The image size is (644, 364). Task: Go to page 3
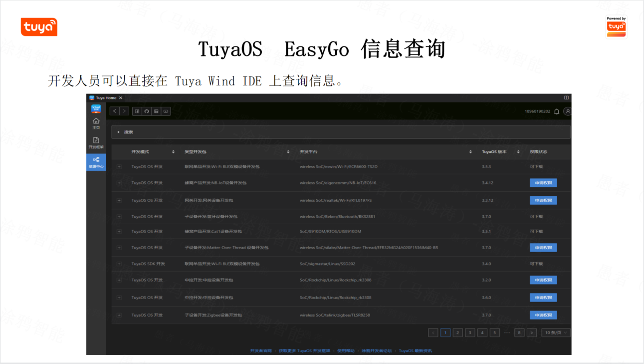click(470, 333)
